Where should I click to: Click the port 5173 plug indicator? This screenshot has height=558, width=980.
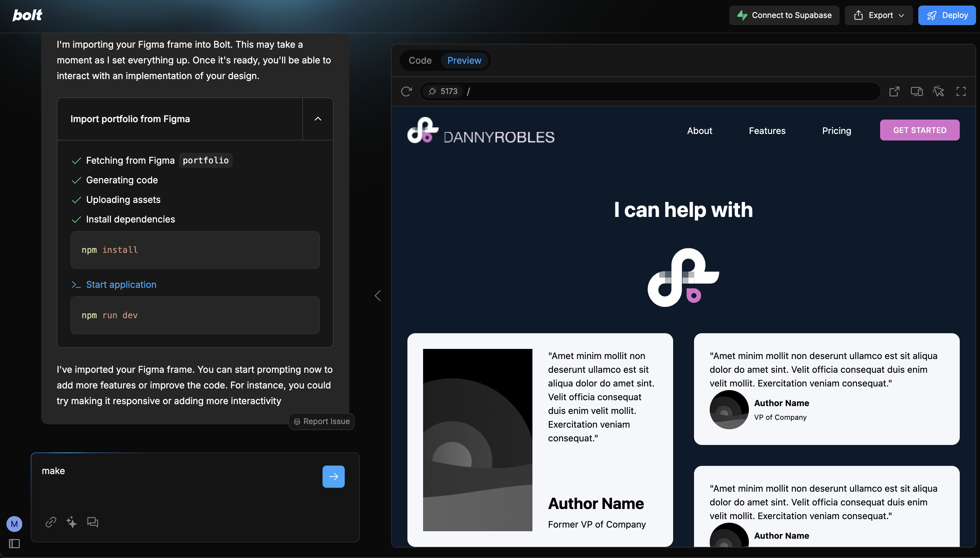[443, 91]
